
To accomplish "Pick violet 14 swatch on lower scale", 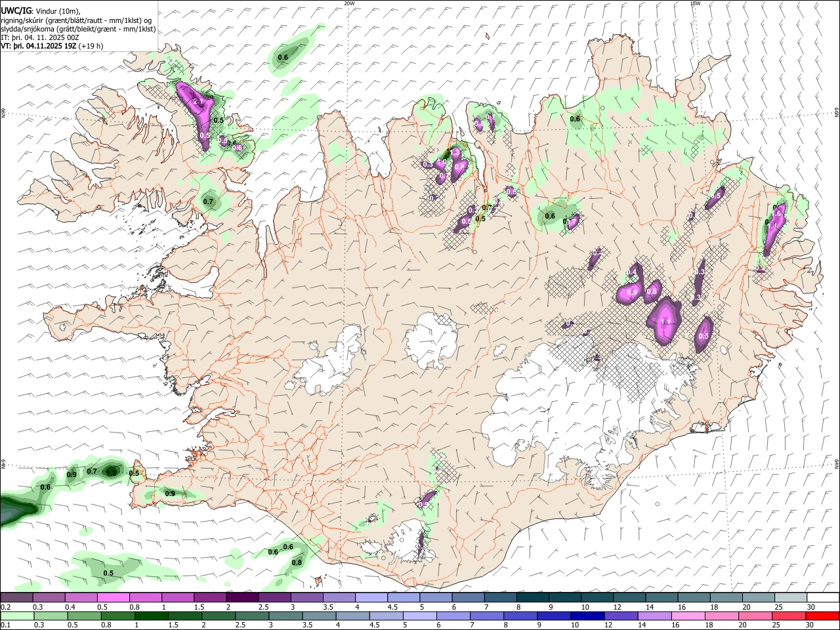I will pyautogui.click(x=654, y=616).
